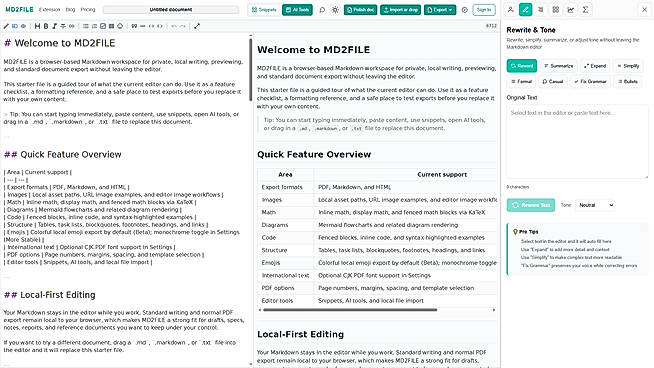This screenshot has height=368, width=654.
Task: Click Import or drop button
Action: point(400,10)
